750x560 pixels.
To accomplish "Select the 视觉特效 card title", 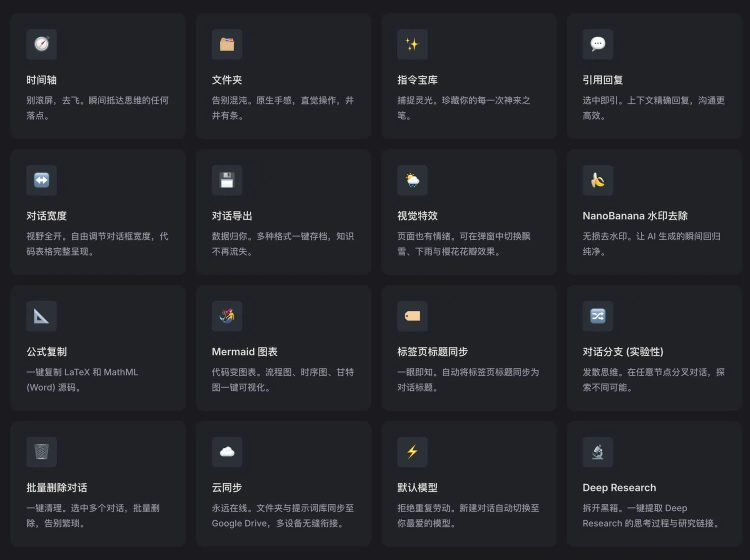I will pos(417,216).
